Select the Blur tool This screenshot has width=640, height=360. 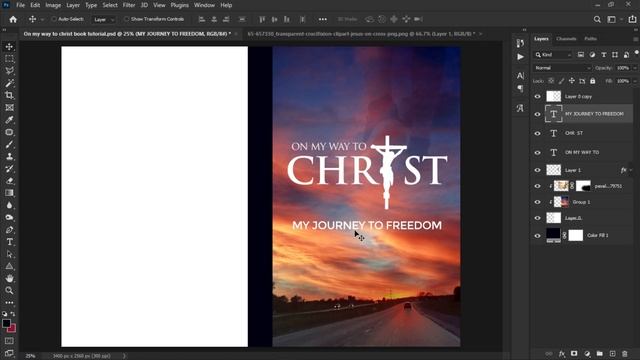[x=9, y=205]
